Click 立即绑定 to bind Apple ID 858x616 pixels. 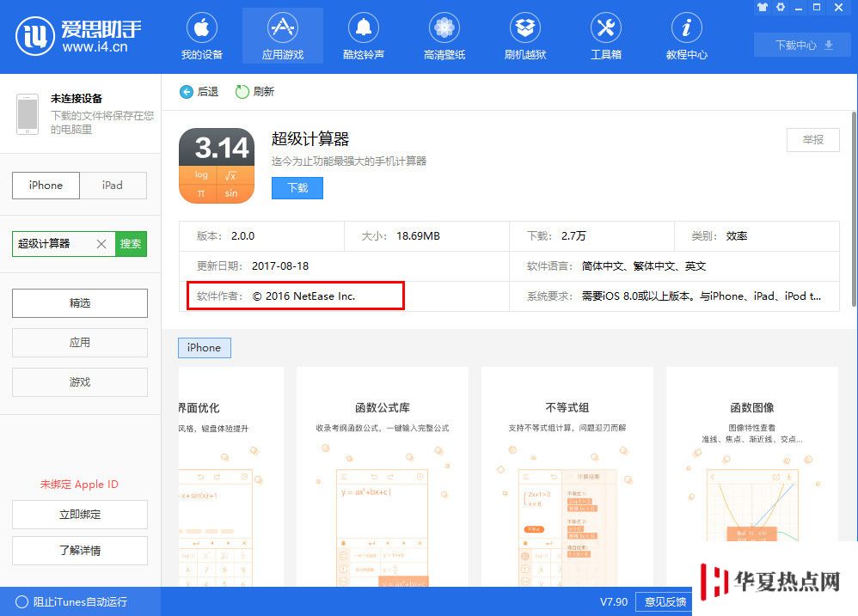(80, 515)
